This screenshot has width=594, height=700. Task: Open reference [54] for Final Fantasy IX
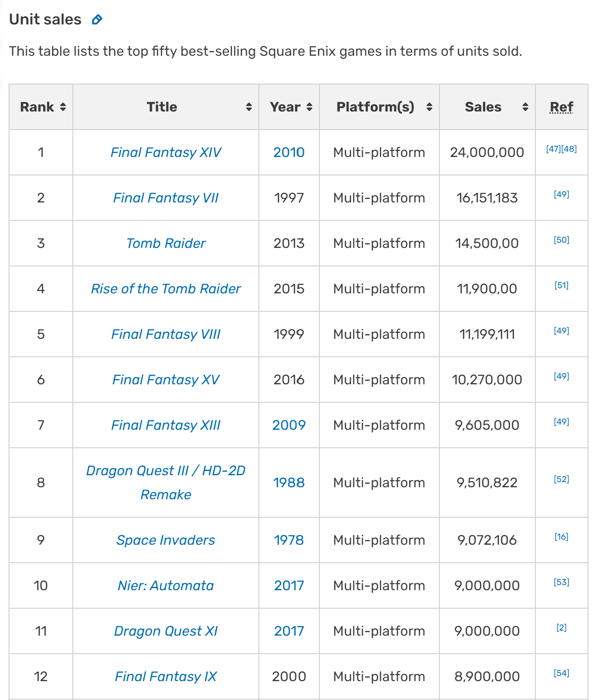pos(561,673)
